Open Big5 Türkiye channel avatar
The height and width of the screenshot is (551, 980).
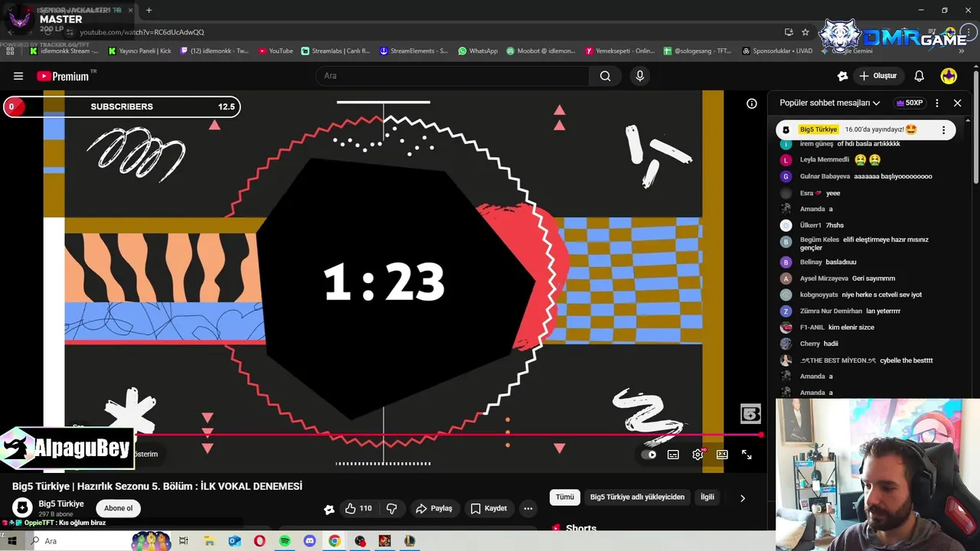[22, 507]
